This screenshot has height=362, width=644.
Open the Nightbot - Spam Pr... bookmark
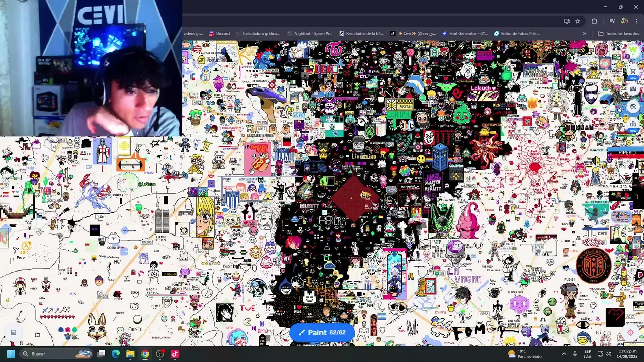coord(309,34)
